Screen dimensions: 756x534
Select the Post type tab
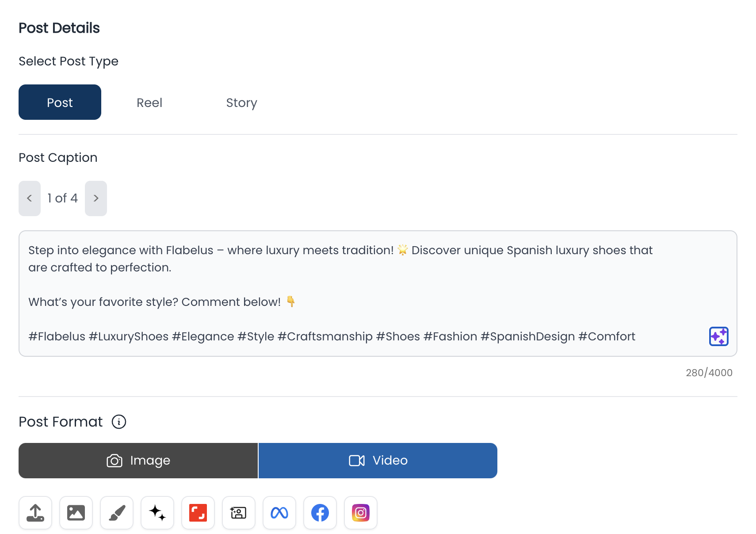[60, 102]
